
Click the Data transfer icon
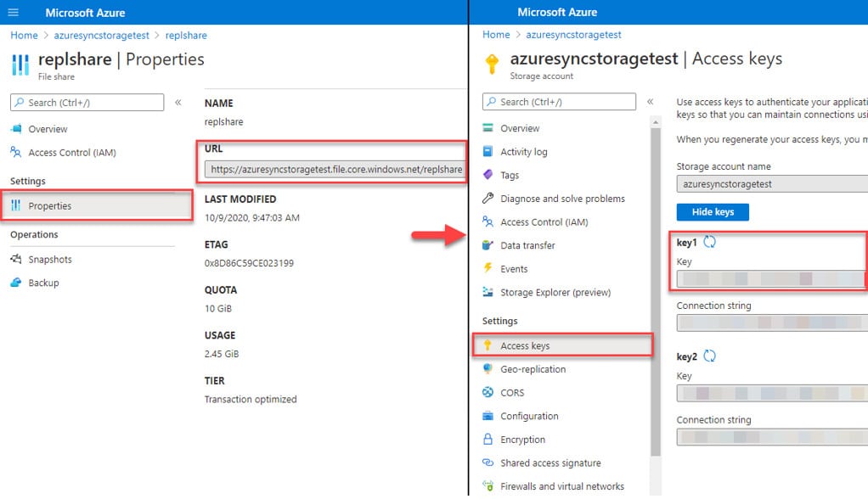tap(488, 245)
